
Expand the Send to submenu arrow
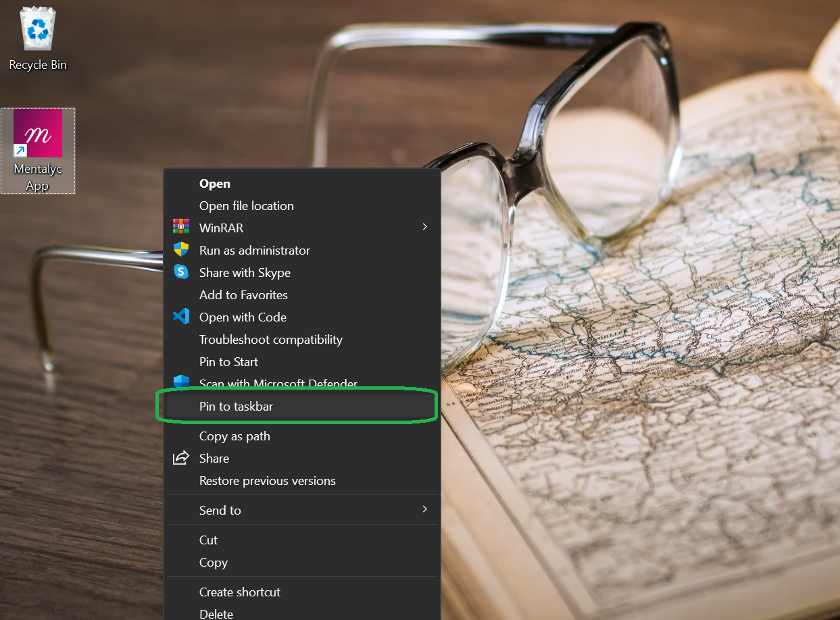(424, 509)
